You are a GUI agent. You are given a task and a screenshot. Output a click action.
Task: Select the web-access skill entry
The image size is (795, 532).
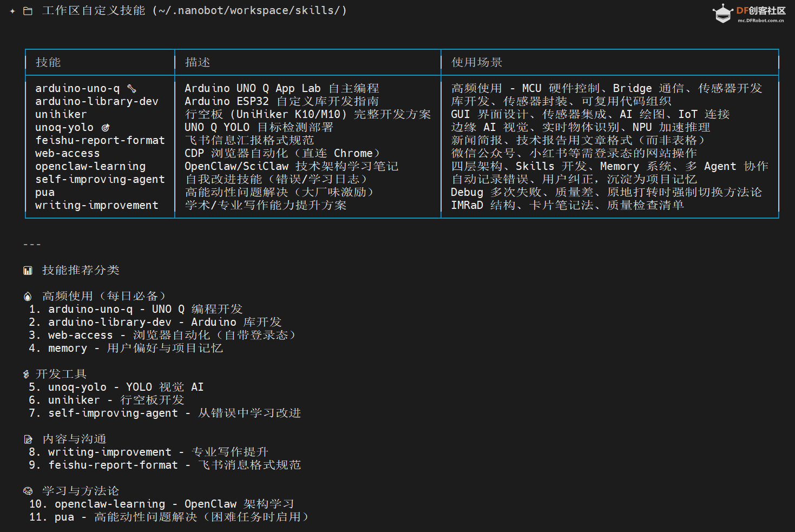click(67, 153)
